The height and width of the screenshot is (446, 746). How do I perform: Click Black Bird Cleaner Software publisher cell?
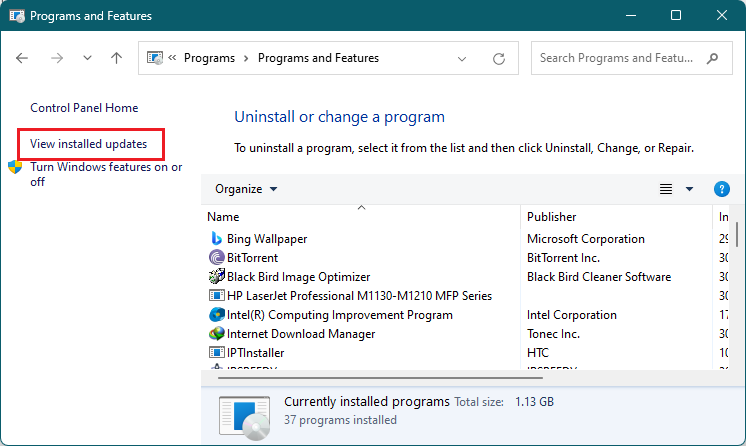coord(599,277)
